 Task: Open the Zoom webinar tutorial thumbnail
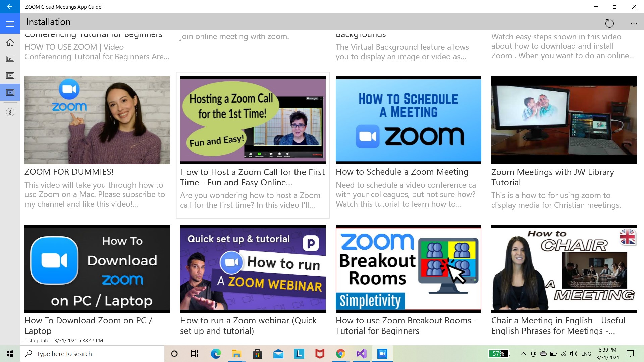(x=253, y=268)
